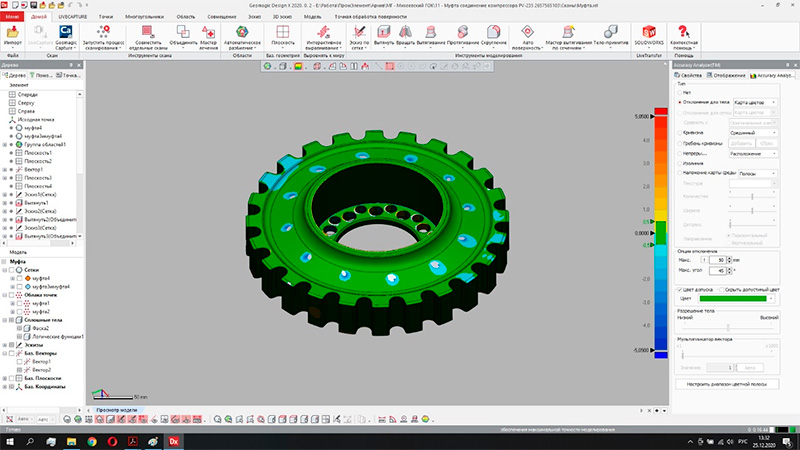Screen dimensions: 800x450
Task: Open the Расположение dropdown
Action: coord(753,154)
